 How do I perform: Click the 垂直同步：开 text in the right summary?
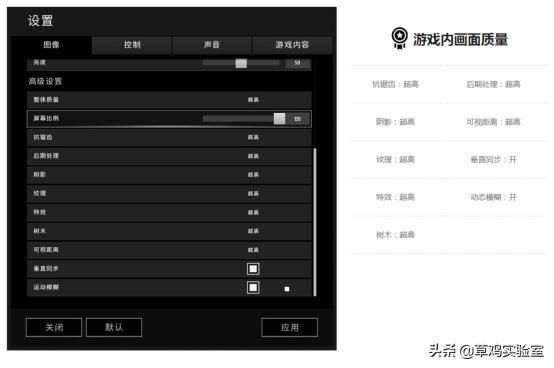493,160
